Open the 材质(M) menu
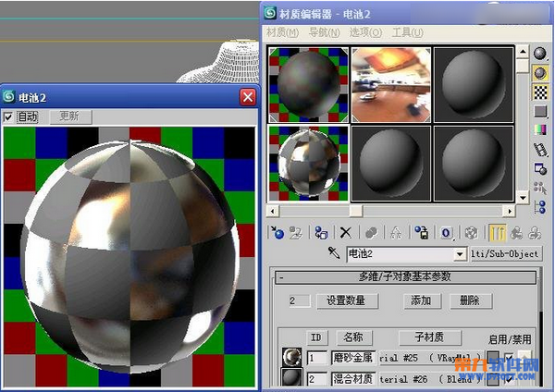Screen dimensions: 555x392 click(x=282, y=32)
